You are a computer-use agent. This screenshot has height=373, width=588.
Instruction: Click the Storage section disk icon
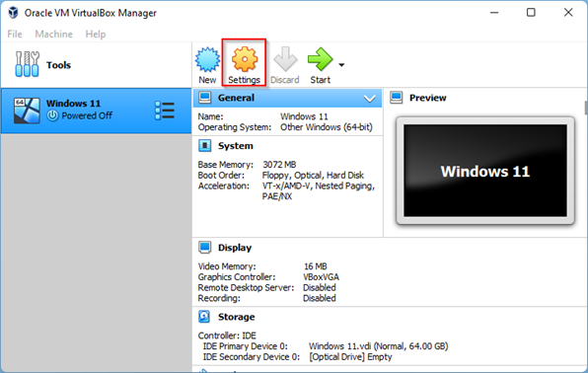[x=204, y=317]
